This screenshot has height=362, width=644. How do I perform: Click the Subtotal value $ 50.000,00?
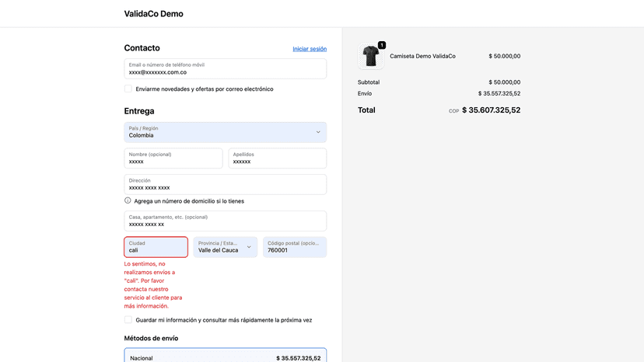pyautogui.click(x=504, y=82)
